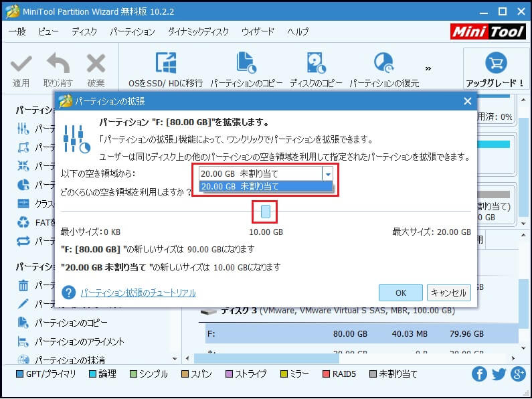Screen dimensions: 532x399
Task: Show more toolbar items via double chevron
Action: pyautogui.click(x=428, y=68)
